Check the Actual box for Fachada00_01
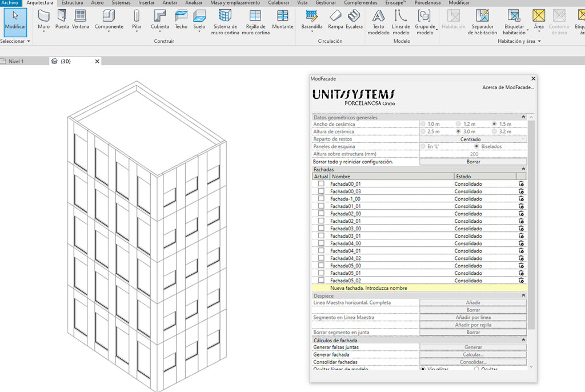This screenshot has height=392, width=585. [321, 183]
